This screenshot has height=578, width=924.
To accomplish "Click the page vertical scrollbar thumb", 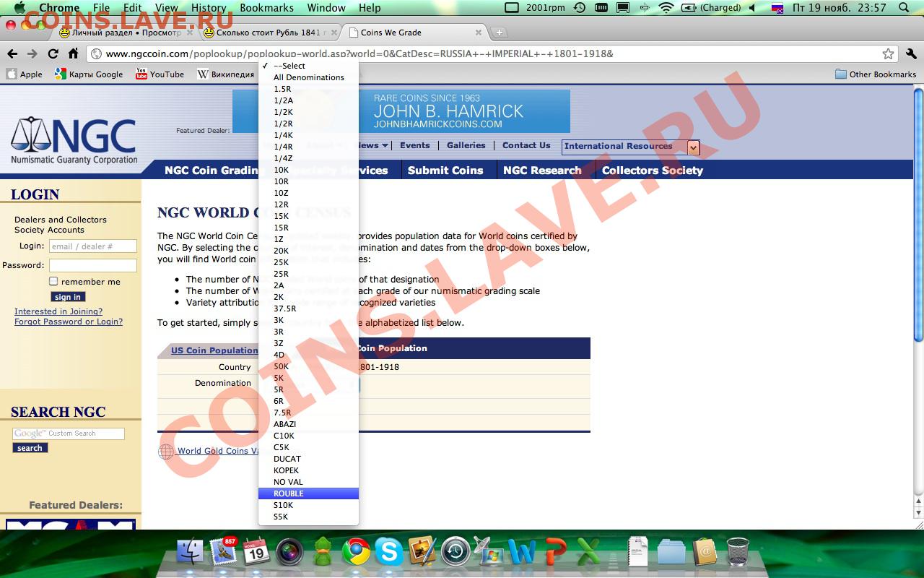I will point(918,216).
